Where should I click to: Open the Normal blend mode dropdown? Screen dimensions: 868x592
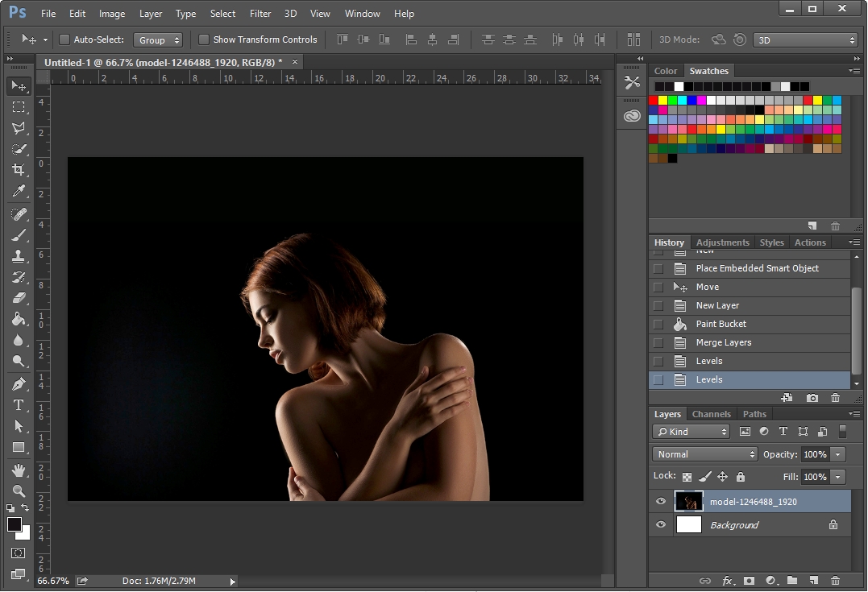705,454
